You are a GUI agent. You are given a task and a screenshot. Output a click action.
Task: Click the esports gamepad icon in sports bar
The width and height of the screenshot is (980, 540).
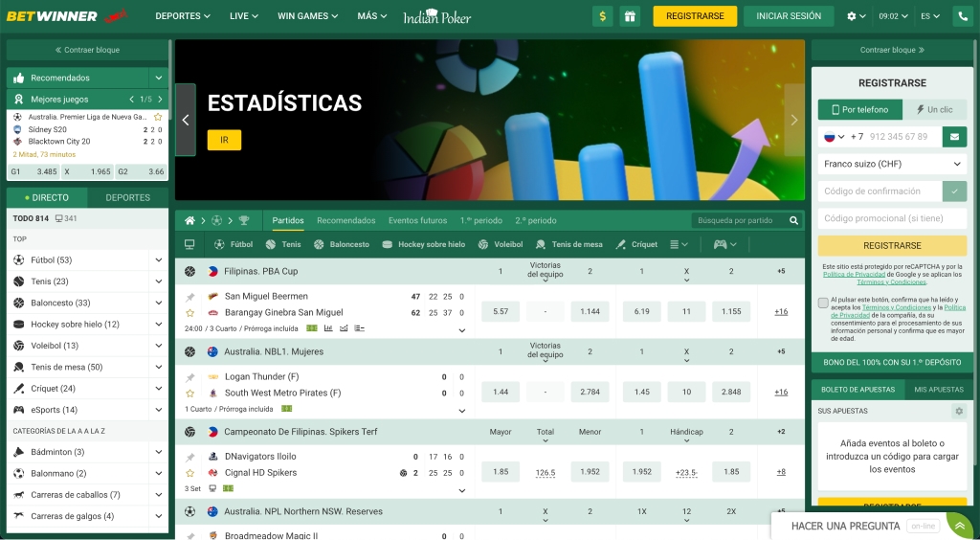[720, 244]
